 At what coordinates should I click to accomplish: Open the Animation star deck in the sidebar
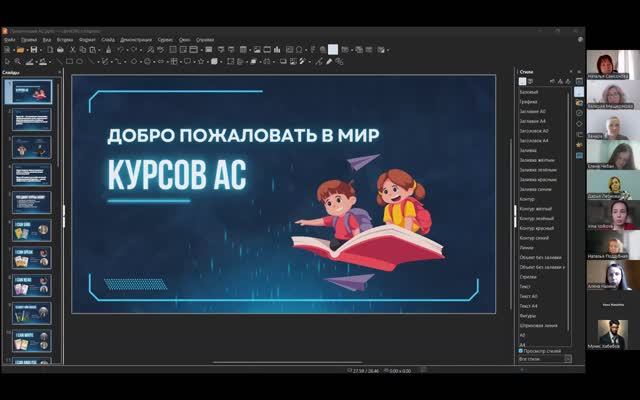[x=579, y=145]
